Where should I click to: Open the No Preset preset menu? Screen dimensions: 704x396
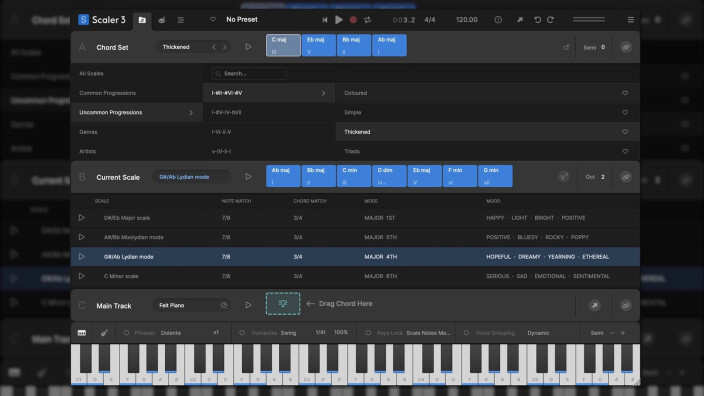(242, 19)
